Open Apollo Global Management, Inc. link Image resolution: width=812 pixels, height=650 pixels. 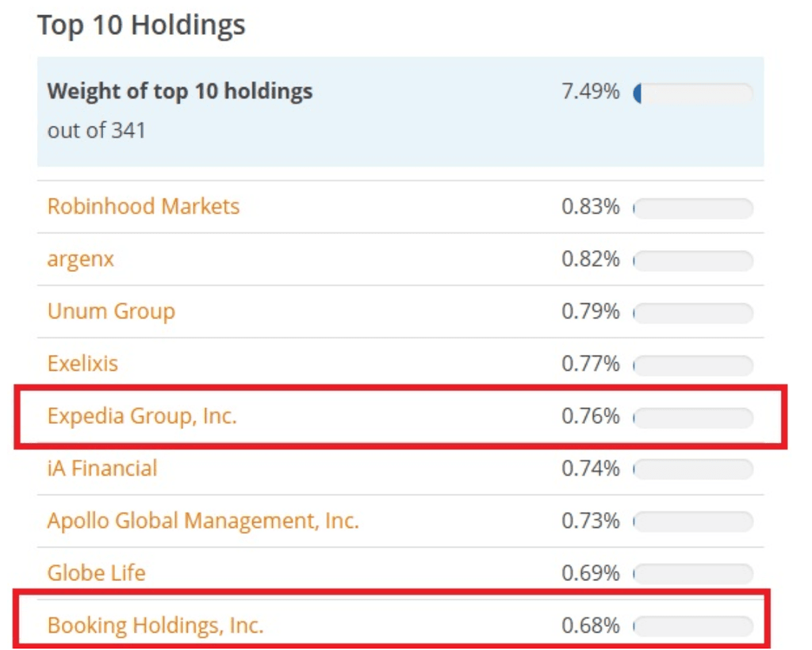(x=203, y=521)
